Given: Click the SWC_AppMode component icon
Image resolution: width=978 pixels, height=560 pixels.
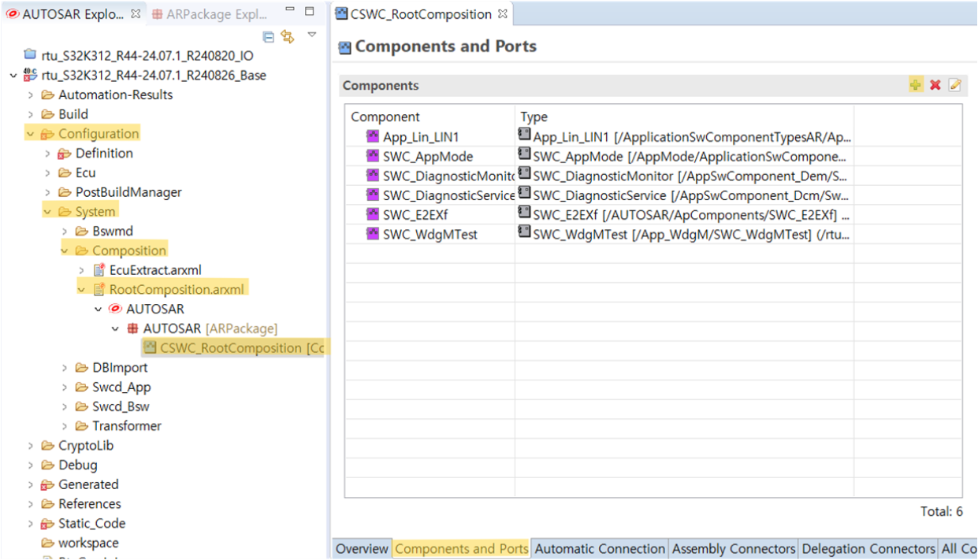Looking at the screenshot, I should 373,156.
